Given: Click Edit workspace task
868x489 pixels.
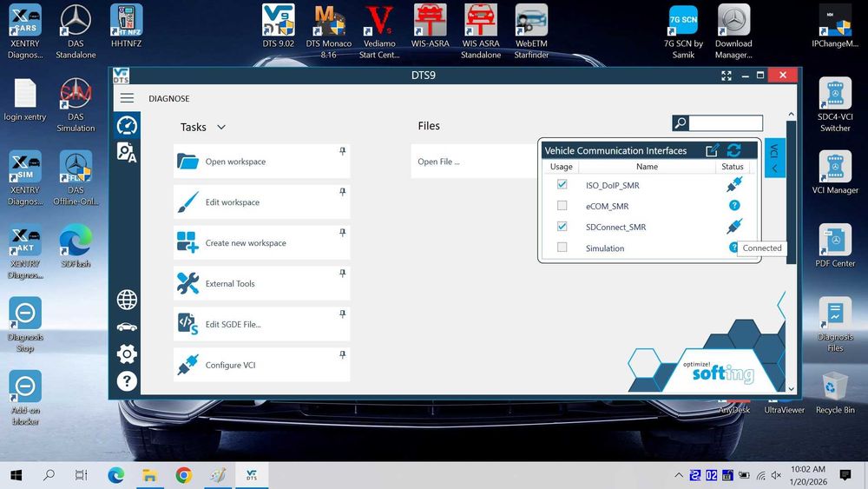Looking at the screenshot, I should [x=261, y=202].
